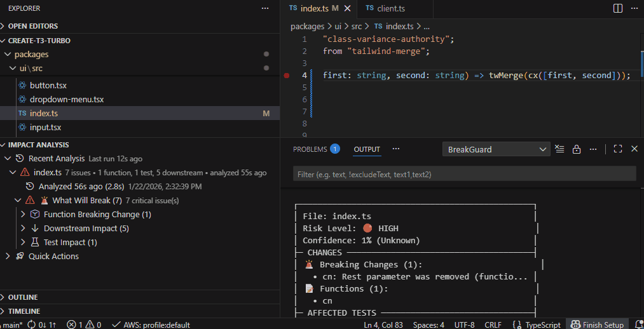Click line number 1 in the gutter
644x329 pixels.
[x=305, y=39]
